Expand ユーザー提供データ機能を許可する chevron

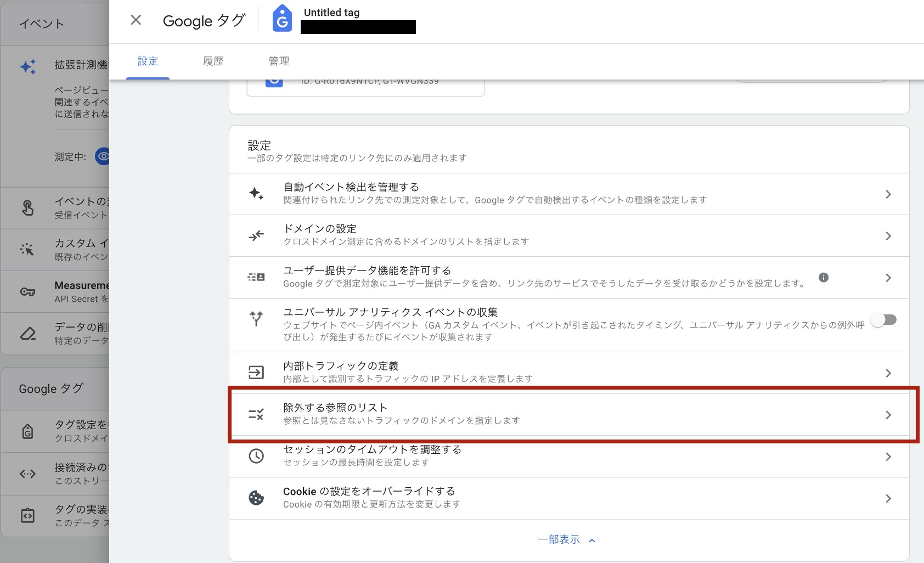pyautogui.click(x=888, y=278)
